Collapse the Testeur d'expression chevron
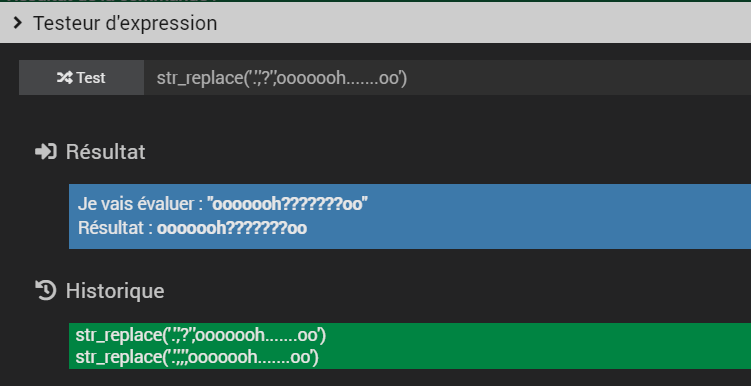This screenshot has height=386, width=751. pyautogui.click(x=18, y=23)
